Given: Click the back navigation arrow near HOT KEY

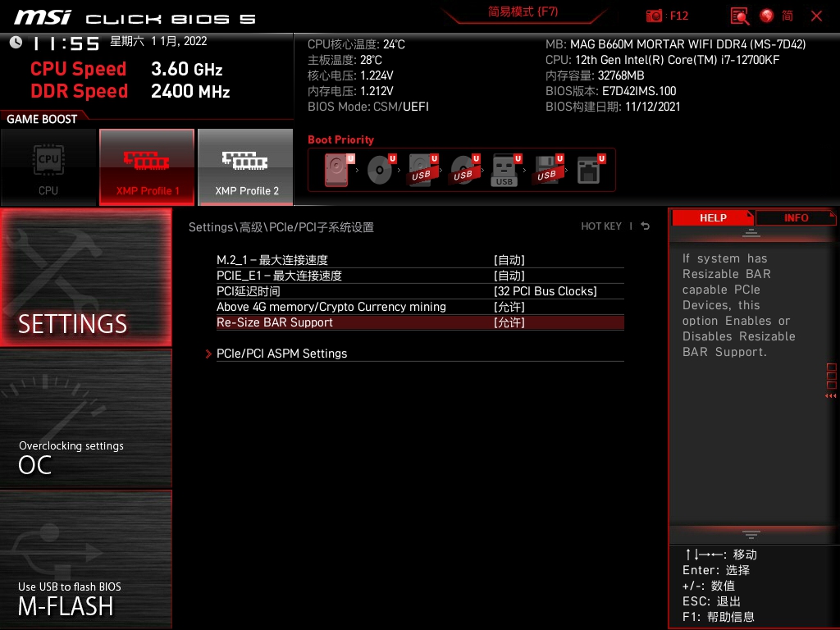Looking at the screenshot, I should tap(645, 226).
